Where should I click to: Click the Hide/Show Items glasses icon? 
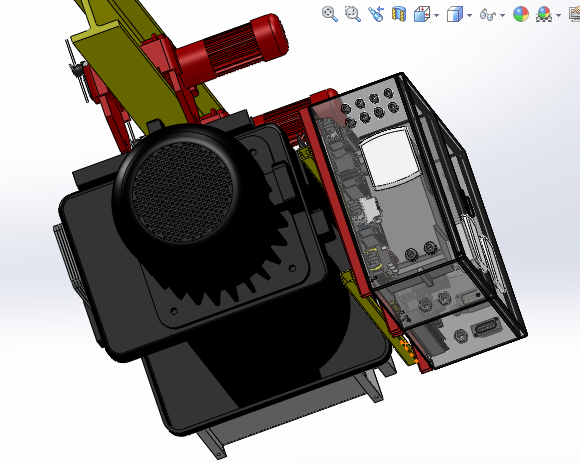pyautogui.click(x=488, y=15)
